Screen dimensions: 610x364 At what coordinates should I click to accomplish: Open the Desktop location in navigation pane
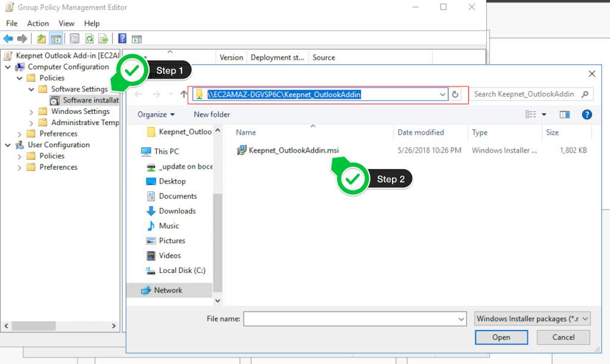[x=172, y=181]
